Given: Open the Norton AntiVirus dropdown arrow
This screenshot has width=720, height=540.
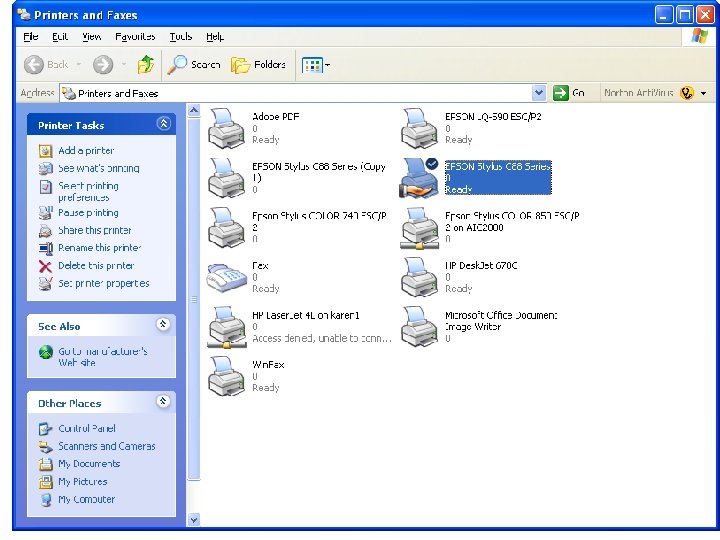Looking at the screenshot, I should [x=703, y=93].
